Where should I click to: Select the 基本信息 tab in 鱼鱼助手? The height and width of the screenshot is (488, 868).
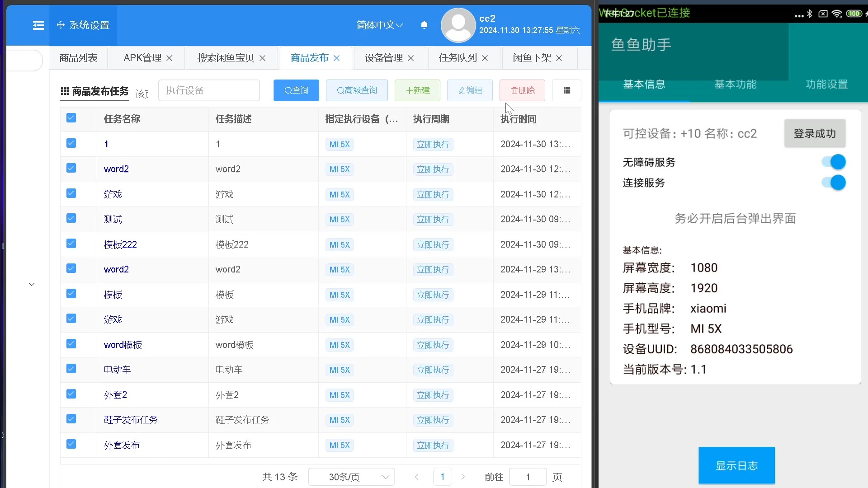click(644, 84)
